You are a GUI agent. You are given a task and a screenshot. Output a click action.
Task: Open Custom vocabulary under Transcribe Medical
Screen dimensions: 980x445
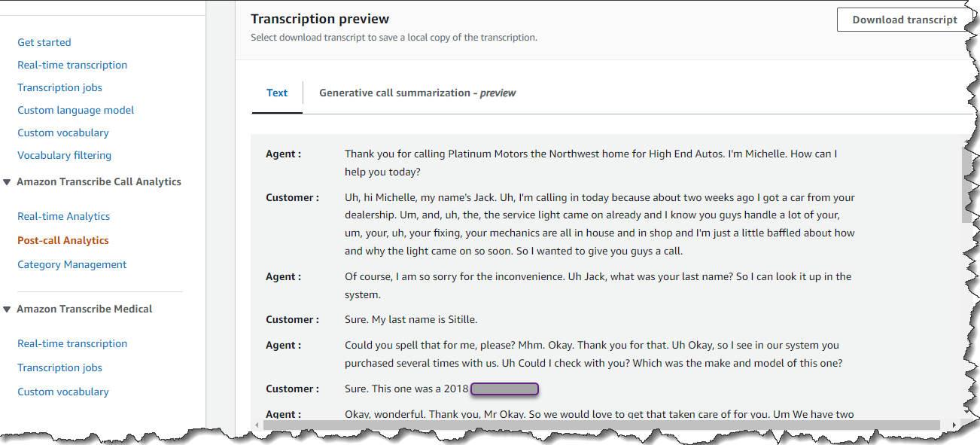[63, 392]
